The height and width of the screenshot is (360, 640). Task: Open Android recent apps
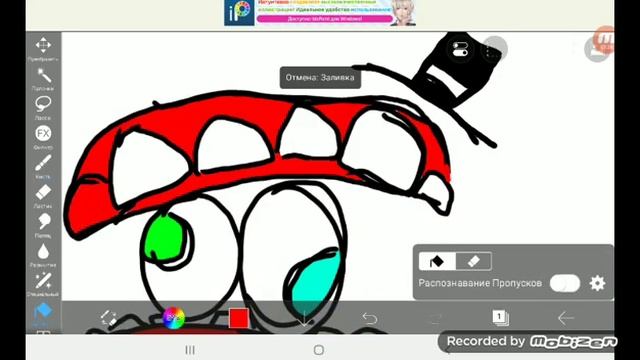click(190, 350)
